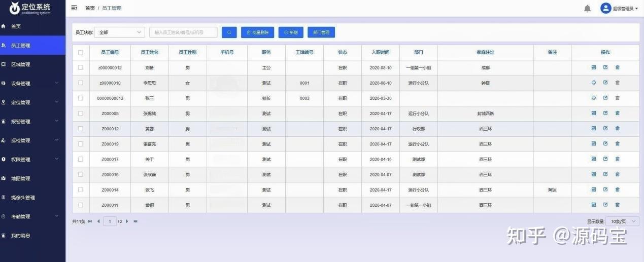
Task: Select the checkbox for employee Z000005
Action: (80, 114)
